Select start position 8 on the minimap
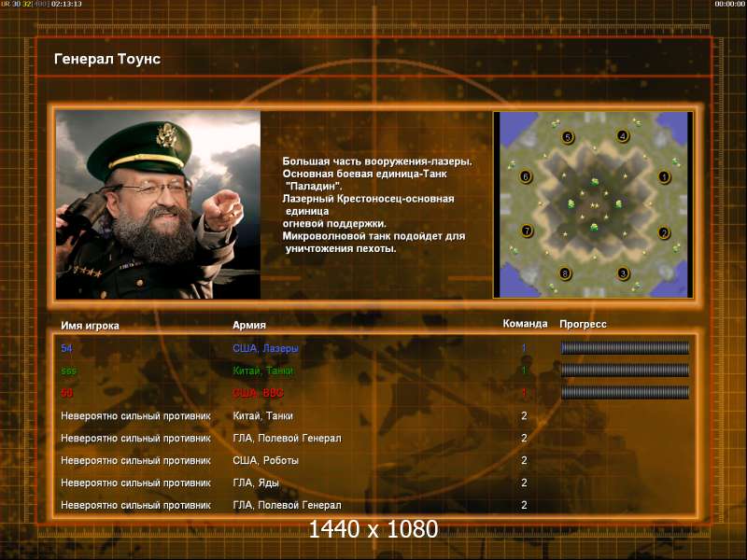The width and height of the screenshot is (747, 560). point(565,273)
